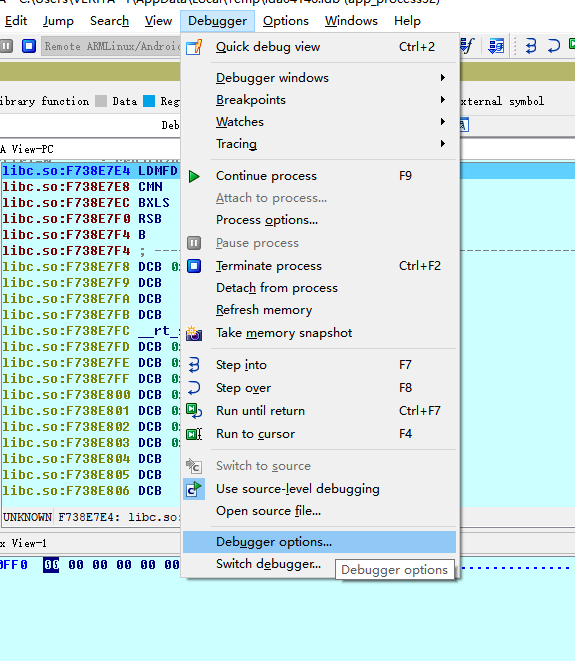Click the Run until return icon
The height and width of the screenshot is (661, 575).
[194, 411]
